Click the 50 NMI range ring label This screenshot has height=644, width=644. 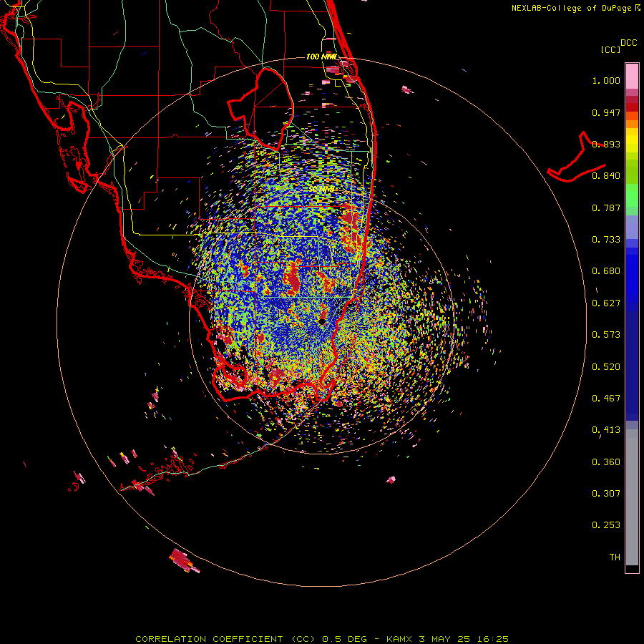tap(321, 190)
